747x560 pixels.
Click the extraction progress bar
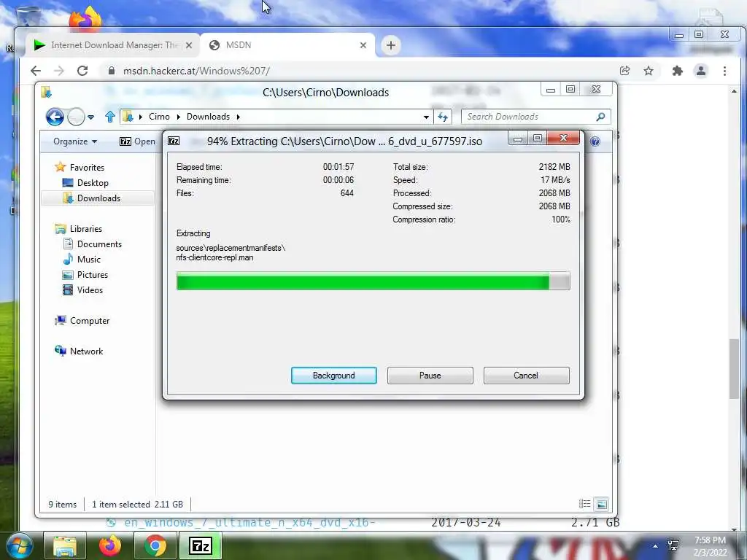(x=373, y=281)
